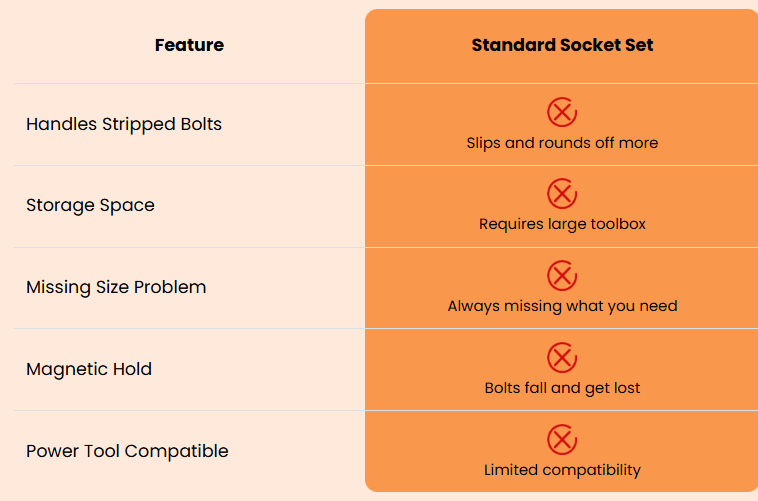Click the Magnetic Hold feature label

click(89, 369)
